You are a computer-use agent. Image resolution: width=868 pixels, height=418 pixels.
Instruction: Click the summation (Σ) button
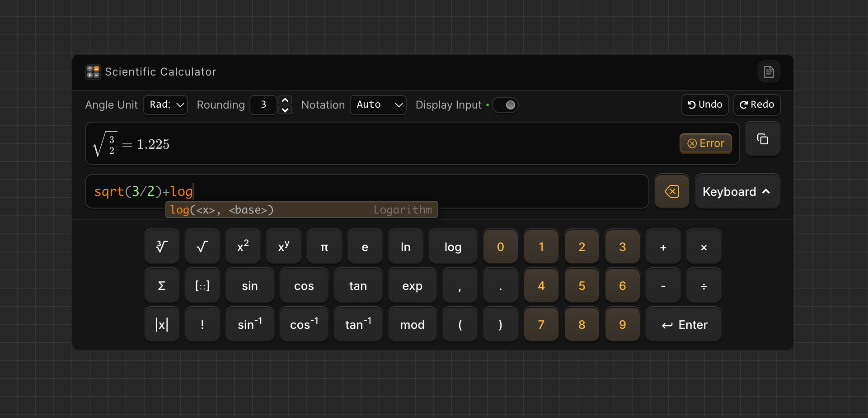(x=161, y=285)
